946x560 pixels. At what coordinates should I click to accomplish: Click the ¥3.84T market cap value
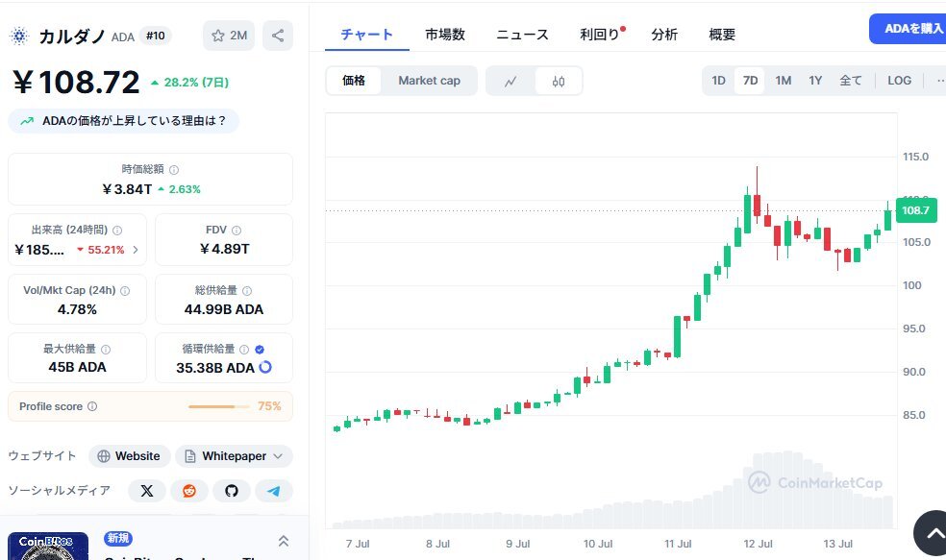[127, 189]
